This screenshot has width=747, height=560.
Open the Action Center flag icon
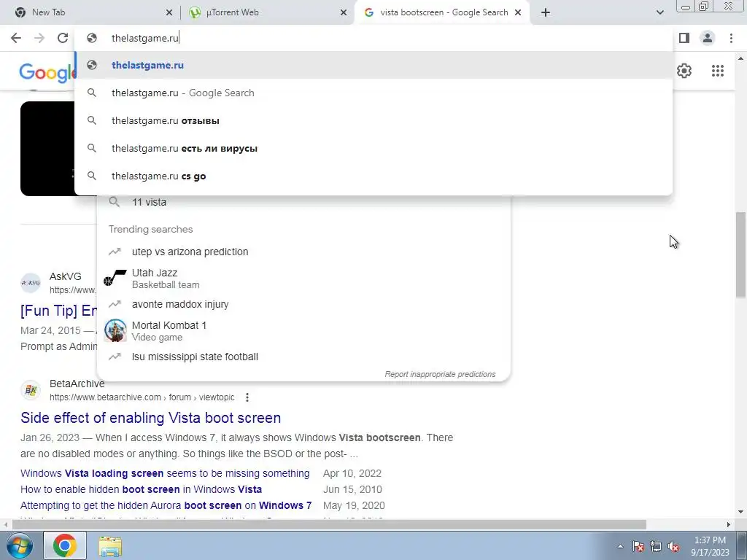638,547
